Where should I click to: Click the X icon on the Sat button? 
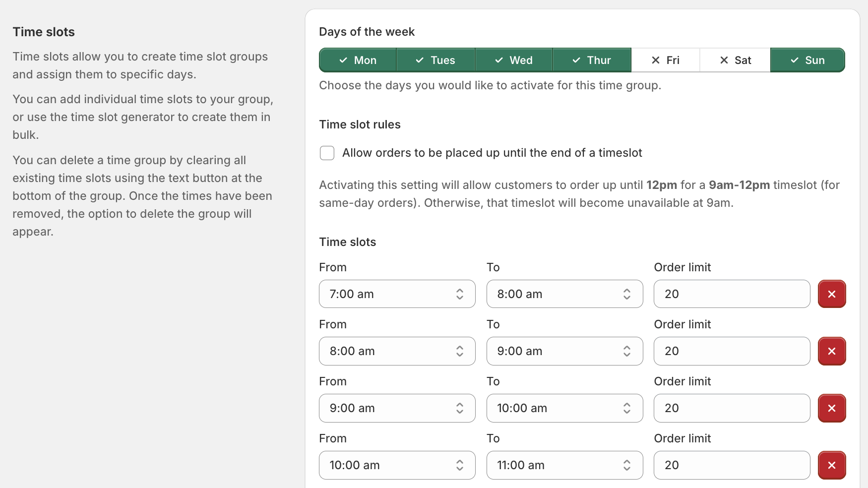click(724, 60)
